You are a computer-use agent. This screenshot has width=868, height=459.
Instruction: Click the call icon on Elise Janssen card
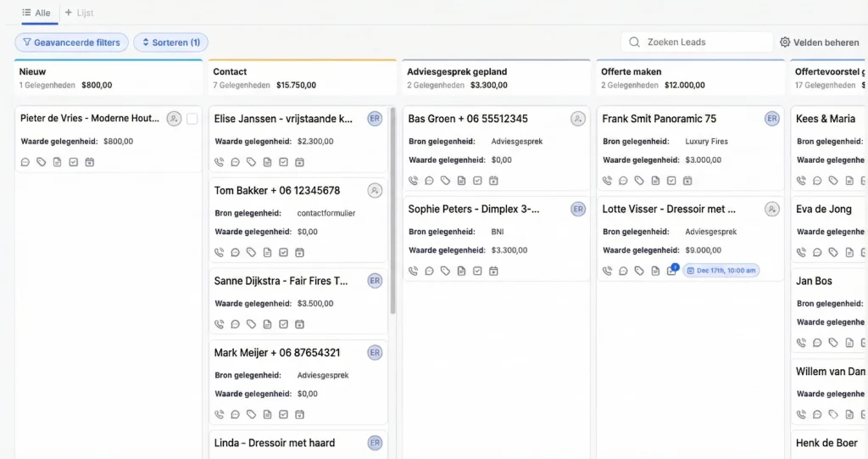220,162
